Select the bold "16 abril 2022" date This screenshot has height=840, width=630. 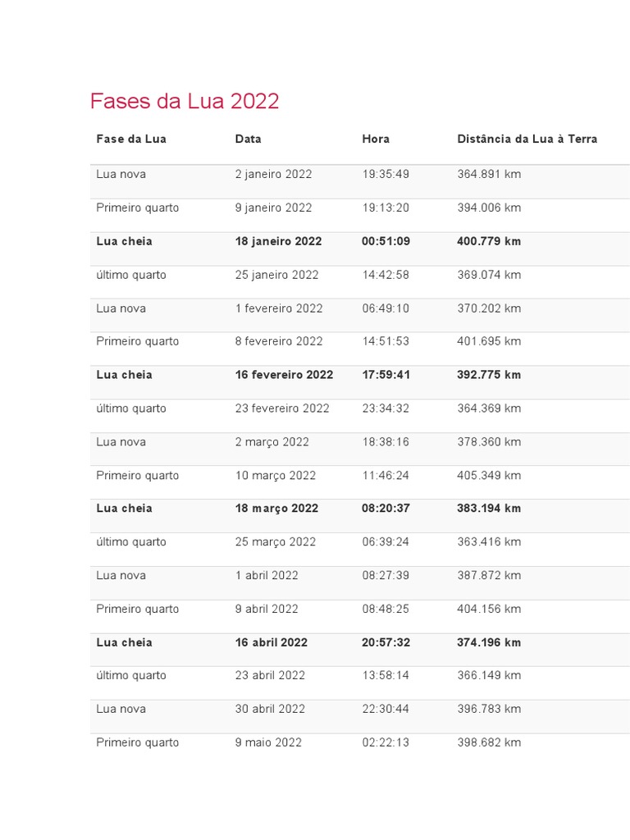(x=271, y=642)
